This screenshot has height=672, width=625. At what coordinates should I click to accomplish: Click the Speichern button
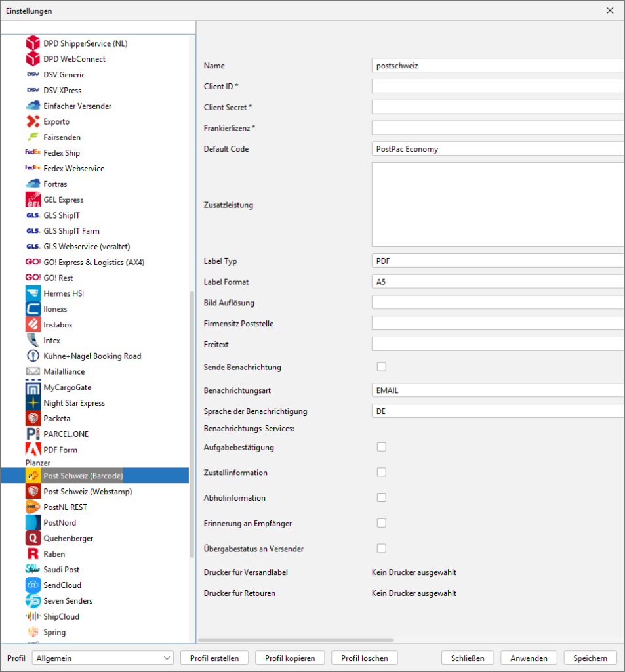pos(590,658)
